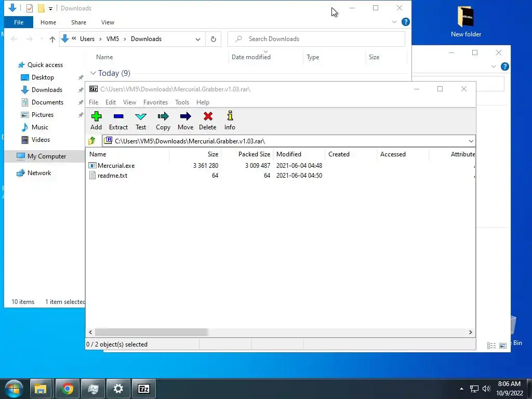Click the volume icon in system tray
Screen dimensions: 532x399
[486, 389]
